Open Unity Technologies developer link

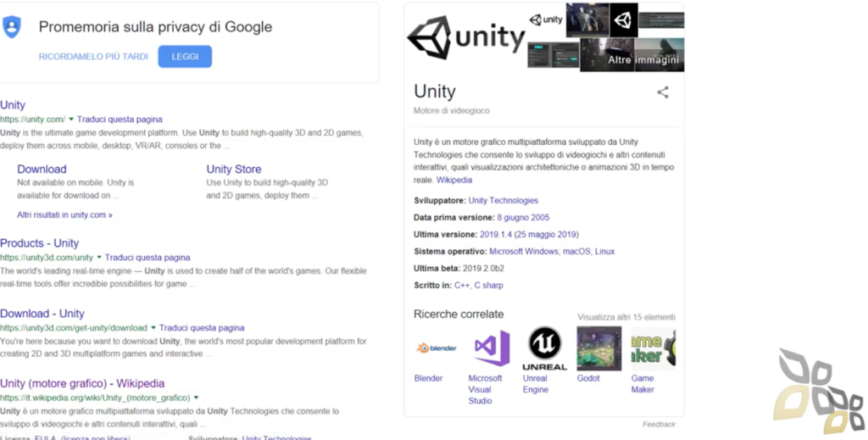[x=504, y=200]
